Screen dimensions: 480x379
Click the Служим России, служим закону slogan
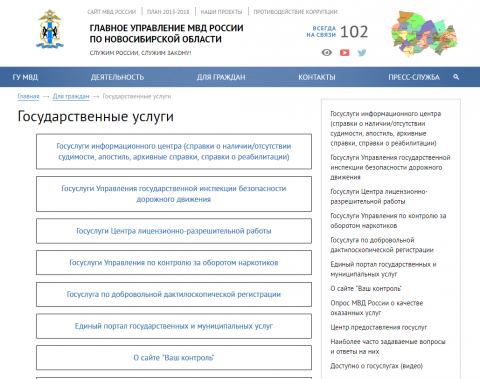click(140, 53)
